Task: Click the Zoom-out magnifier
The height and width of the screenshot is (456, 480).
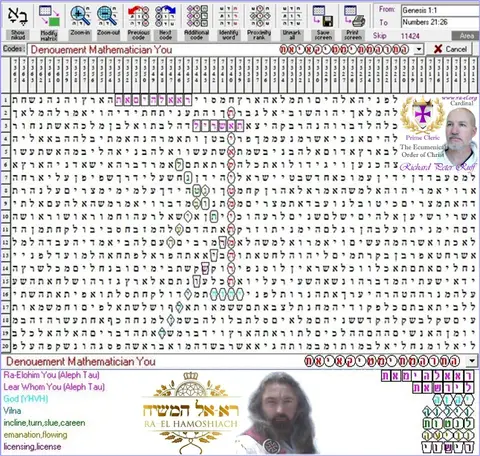Action: (x=107, y=16)
